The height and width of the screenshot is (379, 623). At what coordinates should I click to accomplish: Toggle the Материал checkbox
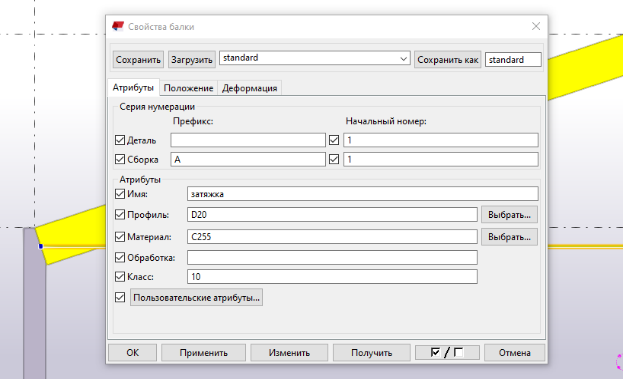click(120, 237)
